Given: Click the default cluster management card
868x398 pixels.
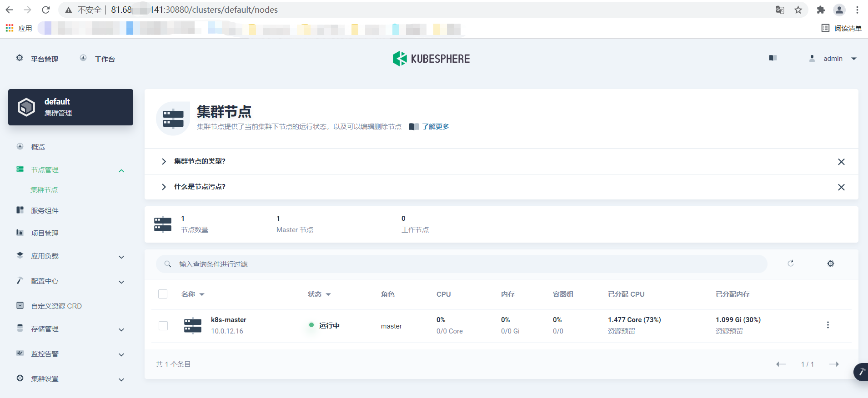Looking at the screenshot, I should pyautogui.click(x=70, y=107).
